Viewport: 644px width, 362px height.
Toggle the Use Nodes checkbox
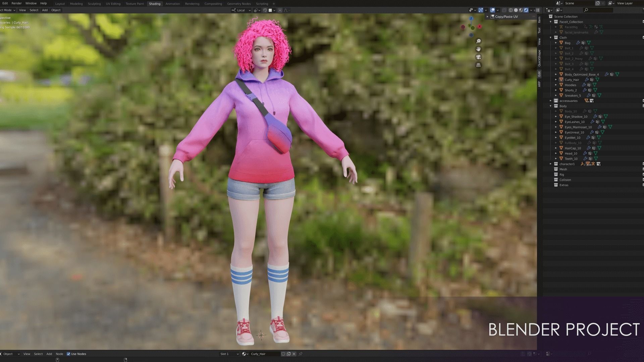coord(68,354)
